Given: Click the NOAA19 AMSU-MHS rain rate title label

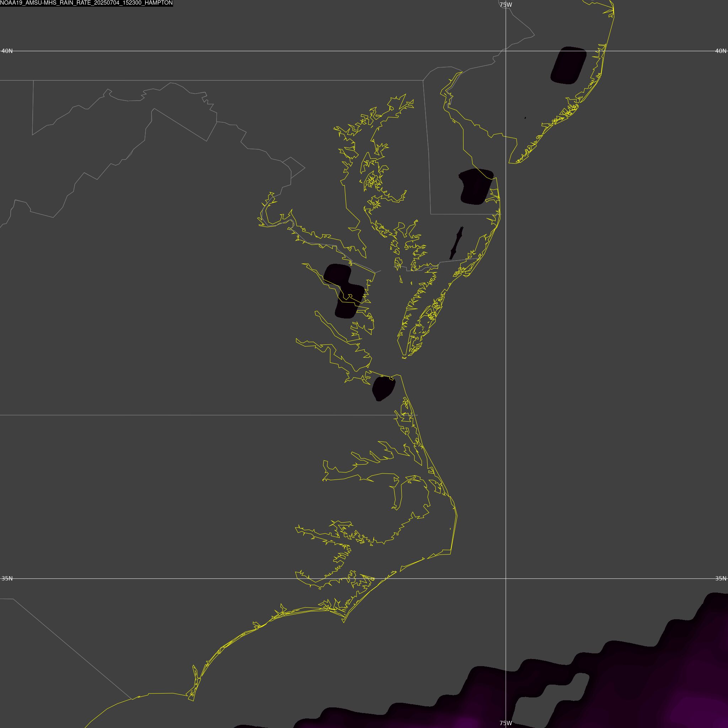Looking at the screenshot, I should click(86, 3).
